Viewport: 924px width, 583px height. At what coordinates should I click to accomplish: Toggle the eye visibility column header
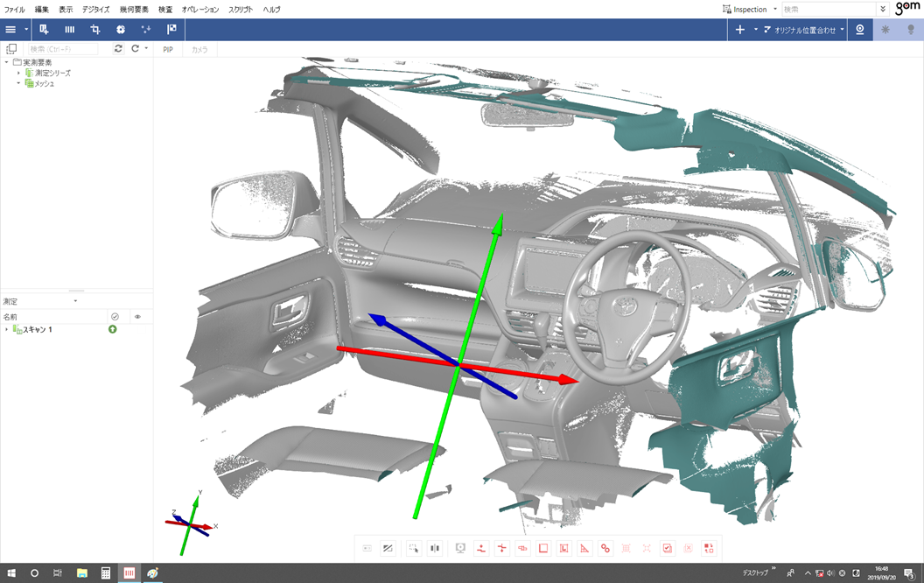(137, 316)
